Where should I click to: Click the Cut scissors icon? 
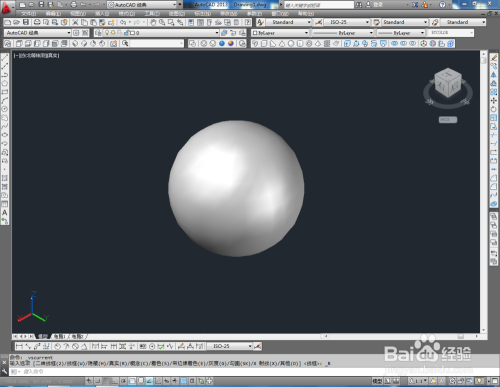click(x=75, y=22)
